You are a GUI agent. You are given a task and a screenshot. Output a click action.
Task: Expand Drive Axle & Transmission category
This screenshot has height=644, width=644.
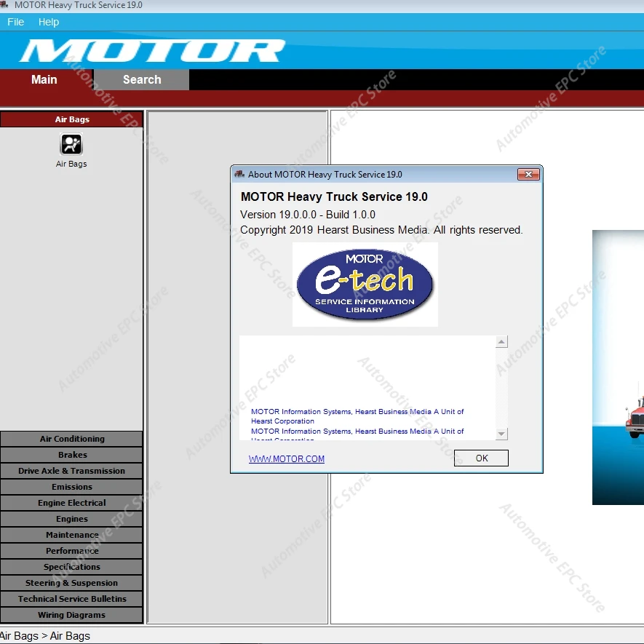pos(72,471)
